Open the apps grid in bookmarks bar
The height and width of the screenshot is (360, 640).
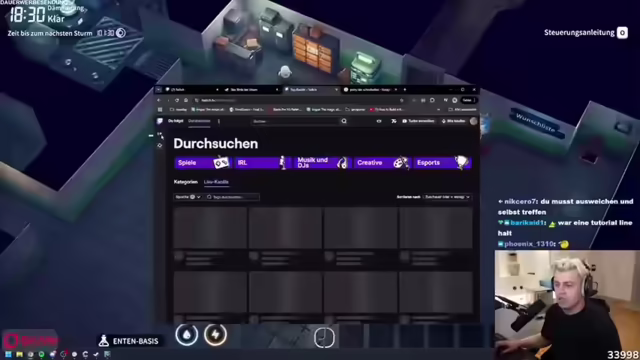click(160, 110)
